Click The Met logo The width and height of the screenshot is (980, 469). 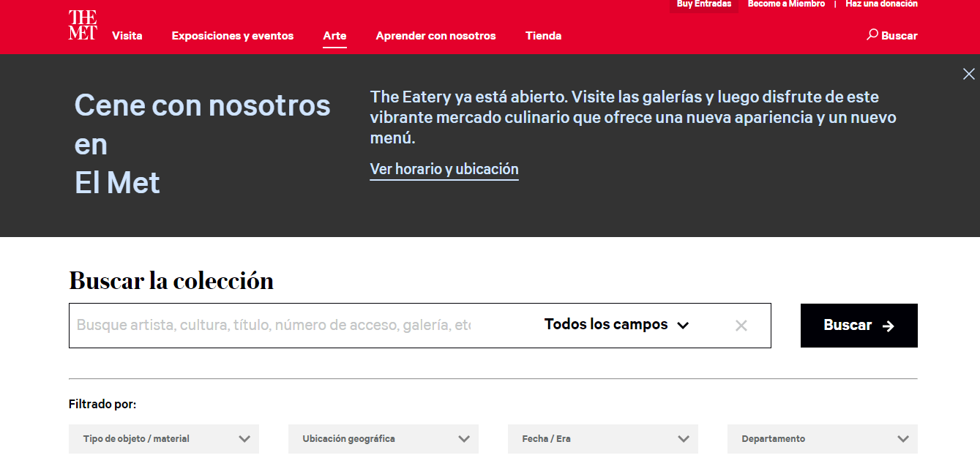(83, 26)
